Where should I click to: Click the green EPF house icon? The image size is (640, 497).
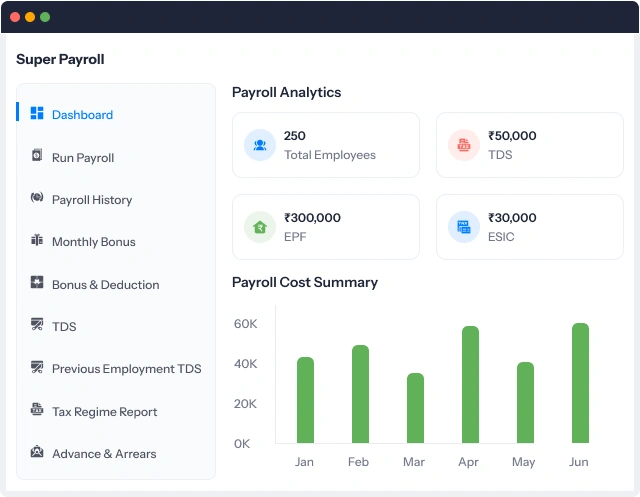pyautogui.click(x=260, y=227)
